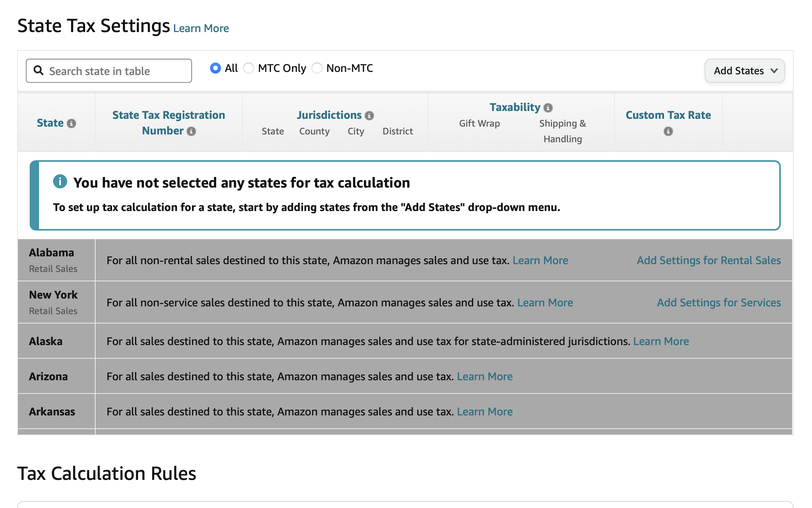This screenshot has width=812, height=508.
Task: Click the Jurisdictions column header
Action: 329,115
